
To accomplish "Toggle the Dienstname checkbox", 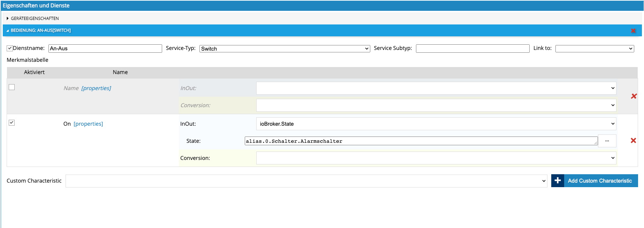I will 10,48.
